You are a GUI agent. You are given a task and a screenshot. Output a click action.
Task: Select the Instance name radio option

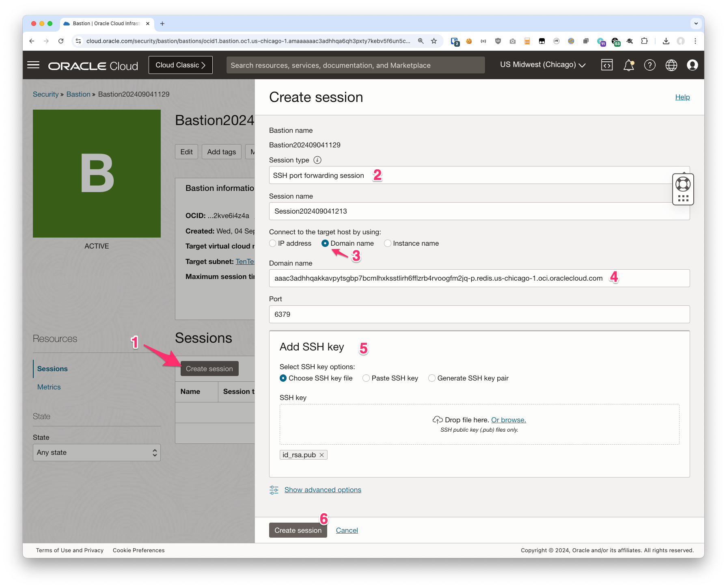click(x=388, y=243)
